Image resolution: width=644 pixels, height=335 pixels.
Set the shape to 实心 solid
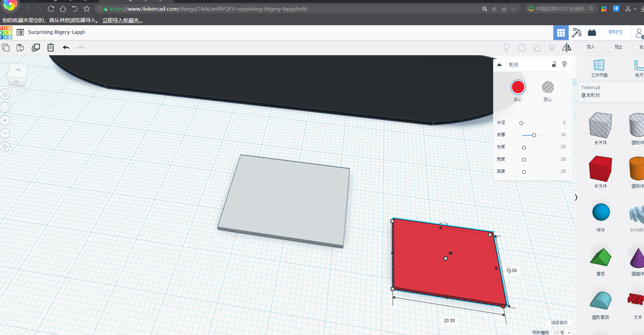coord(518,87)
